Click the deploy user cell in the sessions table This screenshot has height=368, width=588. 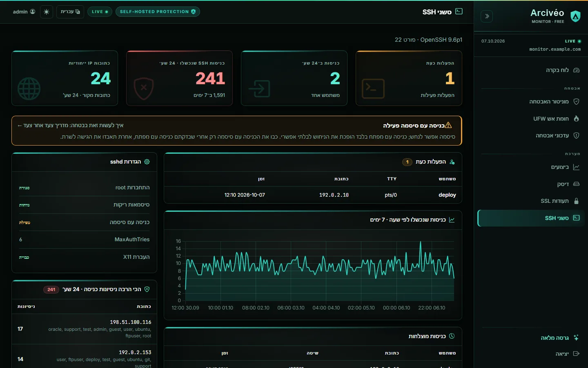[447, 195]
